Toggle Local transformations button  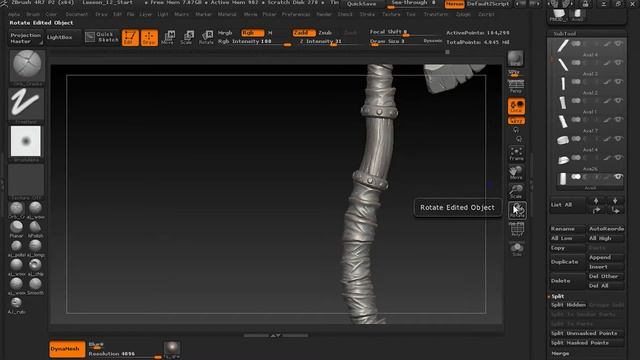[x=516, y=107]
